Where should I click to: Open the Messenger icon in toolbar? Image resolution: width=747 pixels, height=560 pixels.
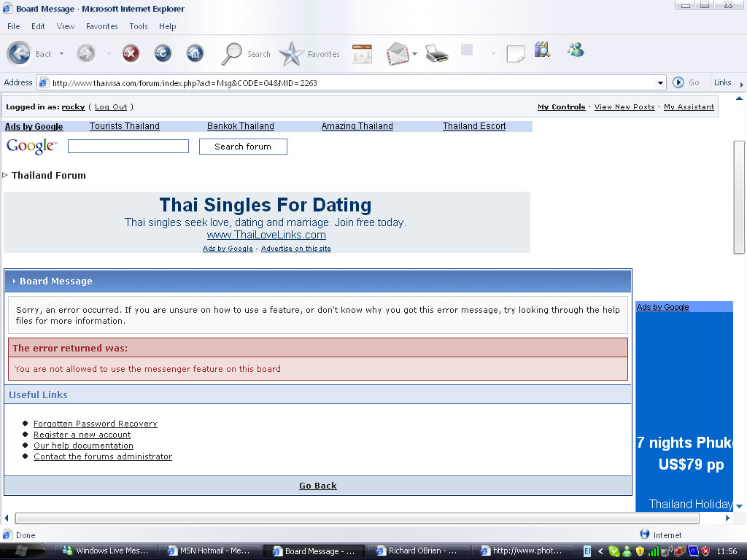pos(576,50)
